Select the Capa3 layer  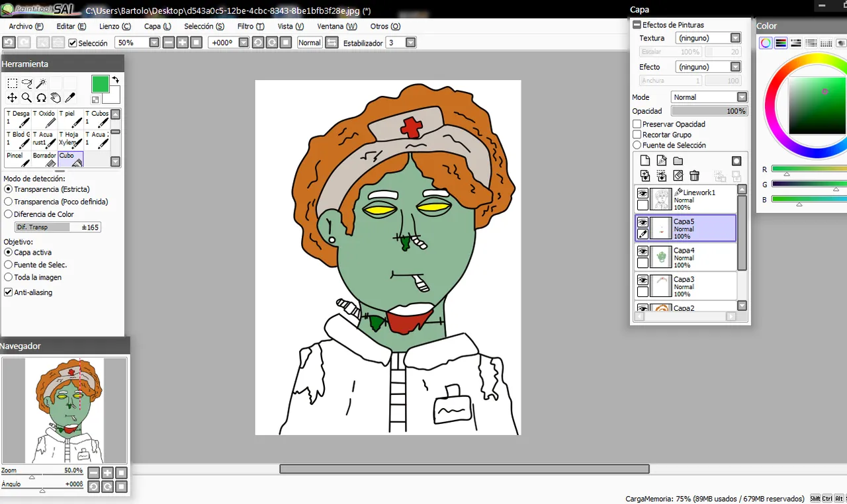pyautogui.click(x=686, y=286)
